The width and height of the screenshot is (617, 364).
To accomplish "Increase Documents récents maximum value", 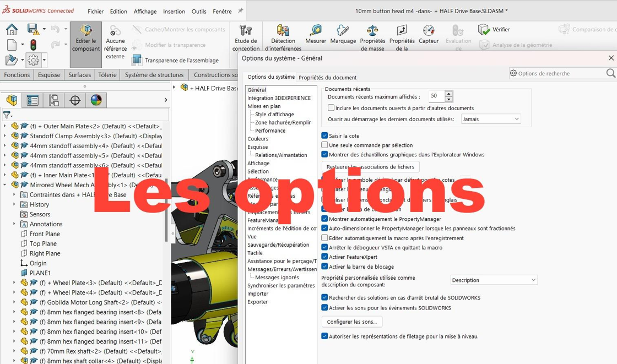I will (x=448, y=93).
